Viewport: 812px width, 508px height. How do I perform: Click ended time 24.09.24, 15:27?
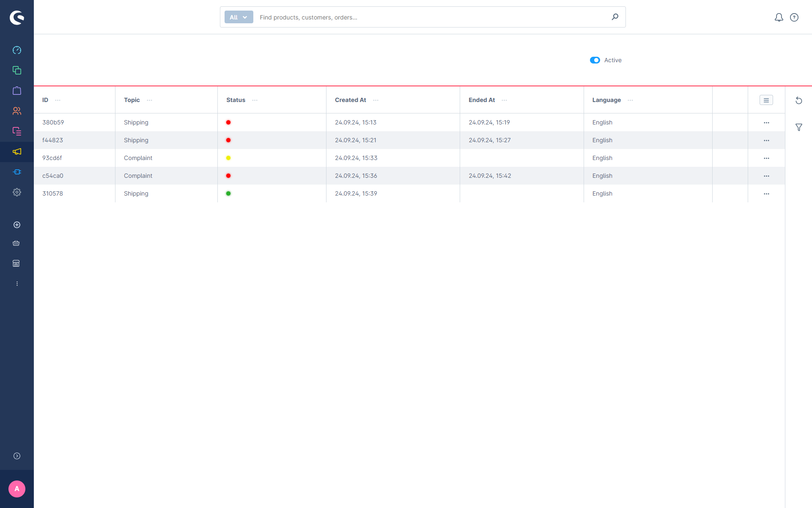490,140
